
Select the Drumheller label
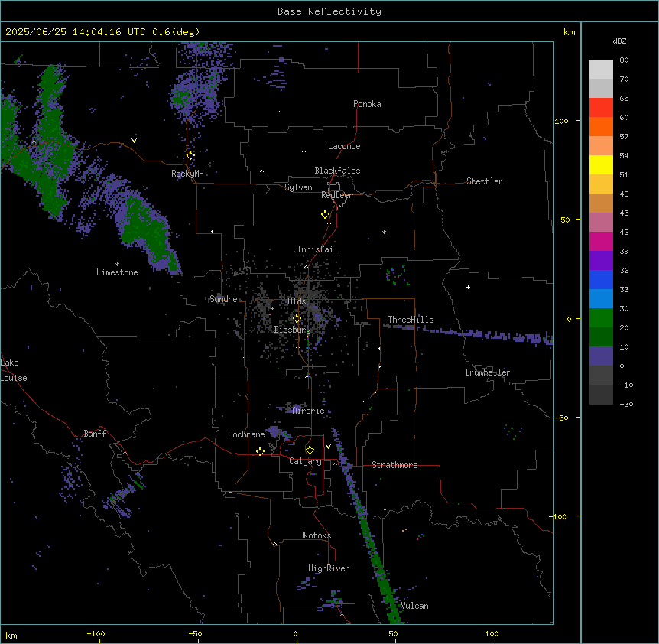point(488,372)
